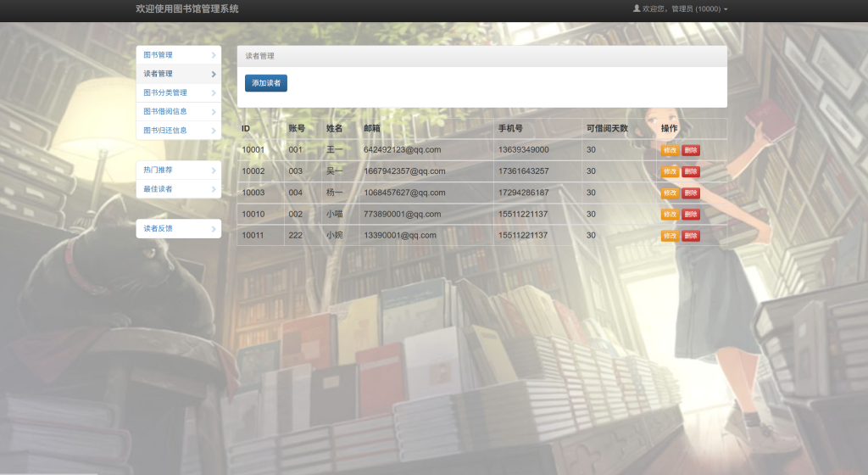868x475 pixels.
Task: Click chevron arrow beside 最佳读者
Action: (x=214, y=189)
